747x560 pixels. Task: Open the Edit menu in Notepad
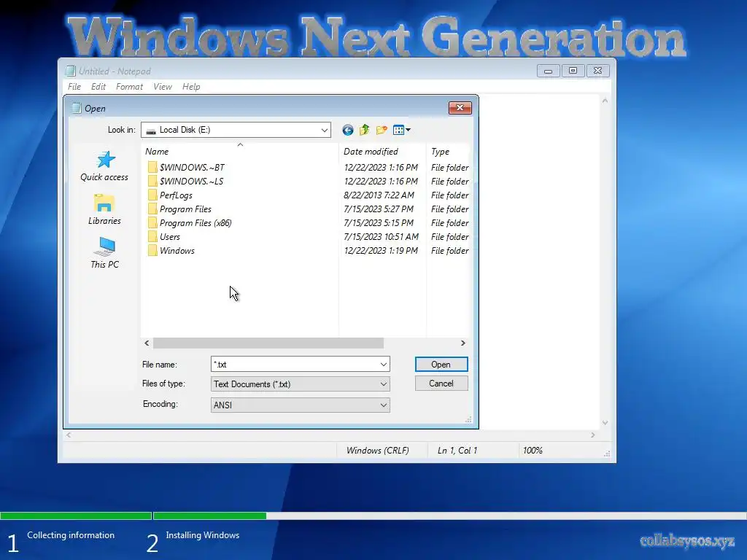click(98, 87)
